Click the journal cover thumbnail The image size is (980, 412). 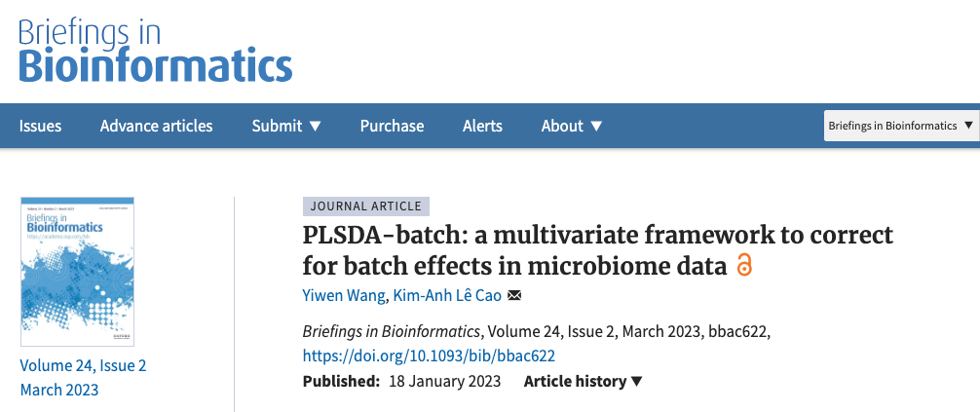point(77,271)
